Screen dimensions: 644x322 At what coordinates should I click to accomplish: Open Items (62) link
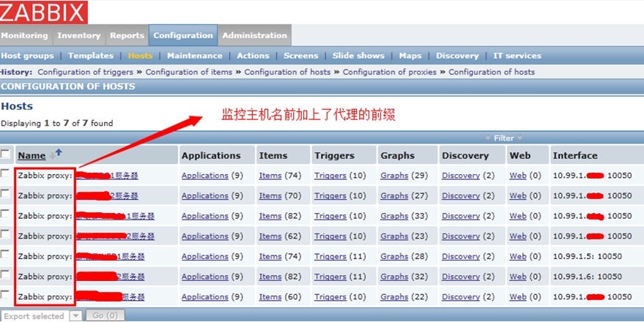[270, 236]
